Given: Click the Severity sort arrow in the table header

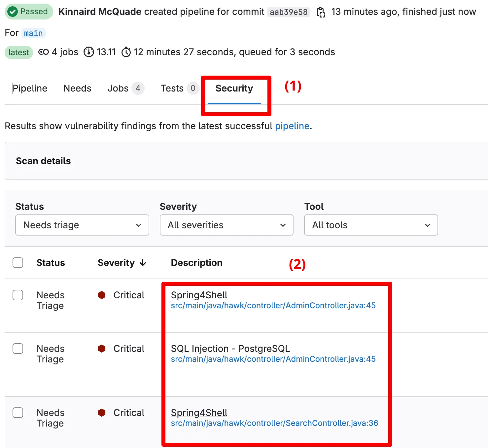Looking at the screenshot, I should pyautogui.click(x=143, y=263).
